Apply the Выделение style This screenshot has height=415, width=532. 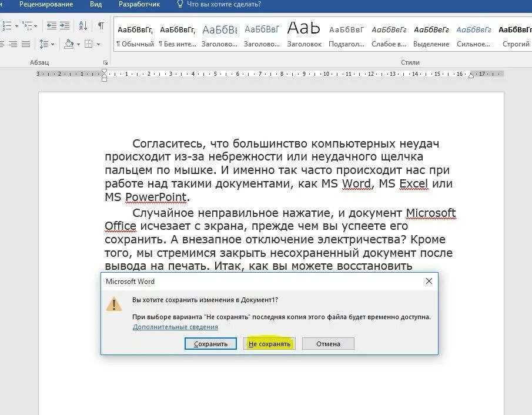[x=431, y=36]
